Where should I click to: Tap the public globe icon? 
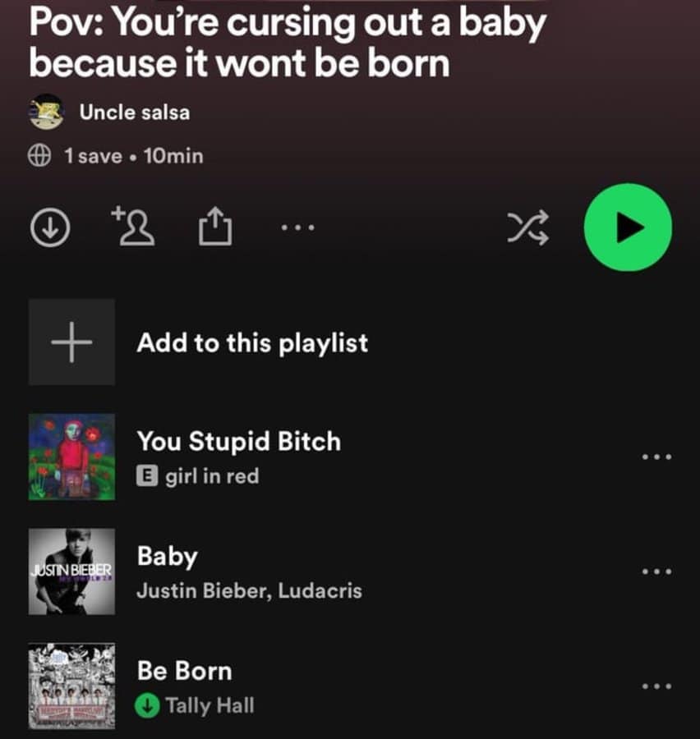(x=39, y=155)
